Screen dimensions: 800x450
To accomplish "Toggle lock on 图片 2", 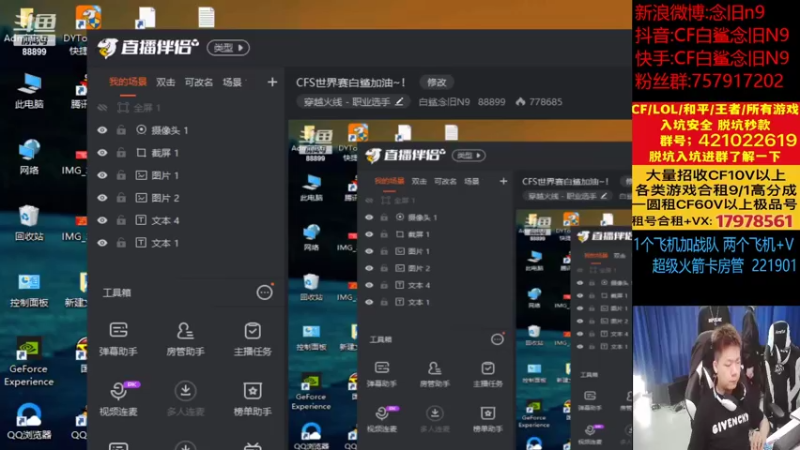I will [x=121, y=197].
